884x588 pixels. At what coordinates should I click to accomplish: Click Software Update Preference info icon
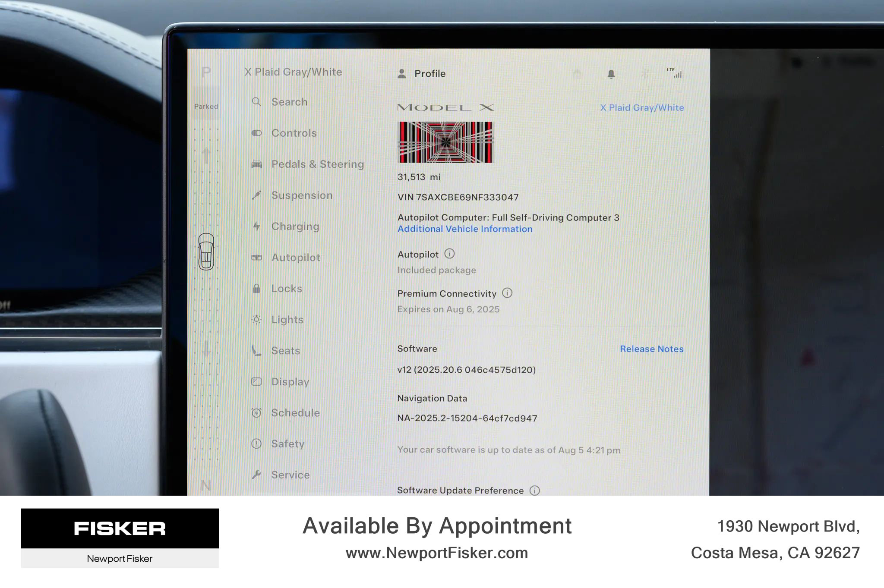point(534,490)
